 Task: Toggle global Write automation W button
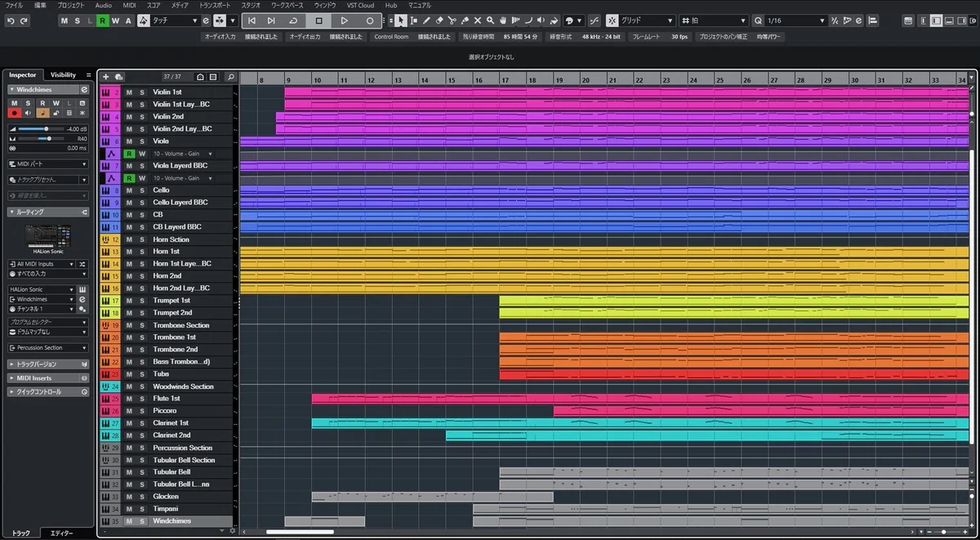[115, 20]
